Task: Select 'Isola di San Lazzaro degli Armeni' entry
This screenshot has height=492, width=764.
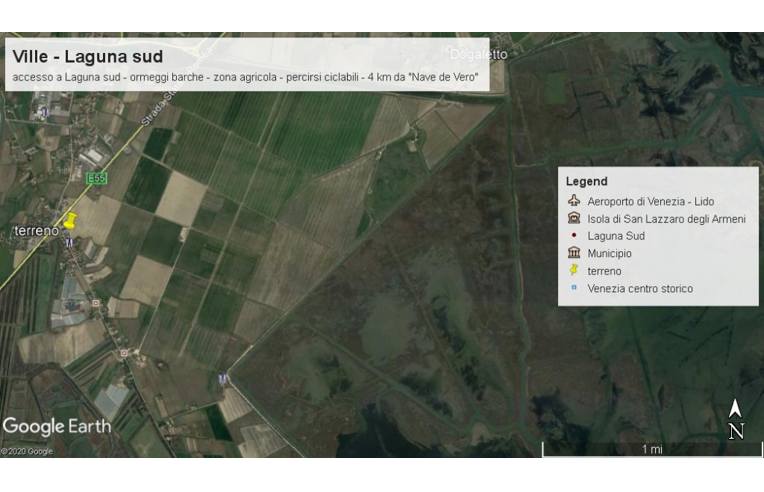Action: tap(666, 219)
